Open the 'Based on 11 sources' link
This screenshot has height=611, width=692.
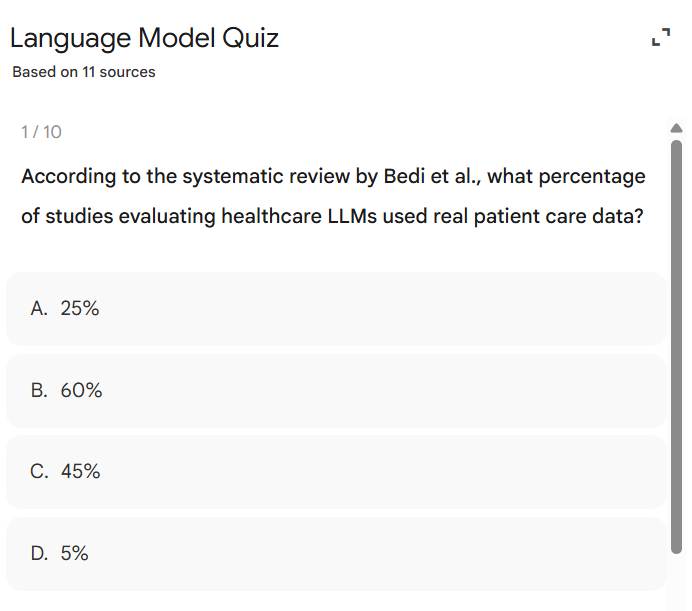(x=84, y=72)
